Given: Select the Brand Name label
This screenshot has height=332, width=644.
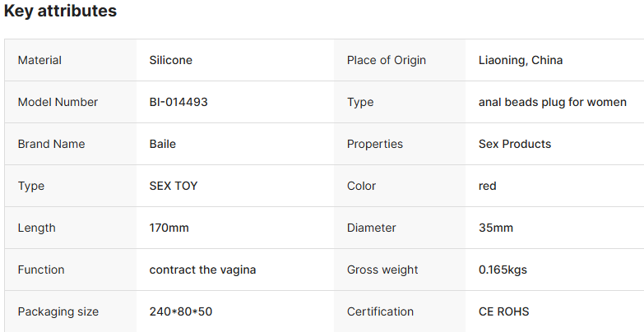Looking at the screenshot, I should pyautogui.click(x=51, y=144).
